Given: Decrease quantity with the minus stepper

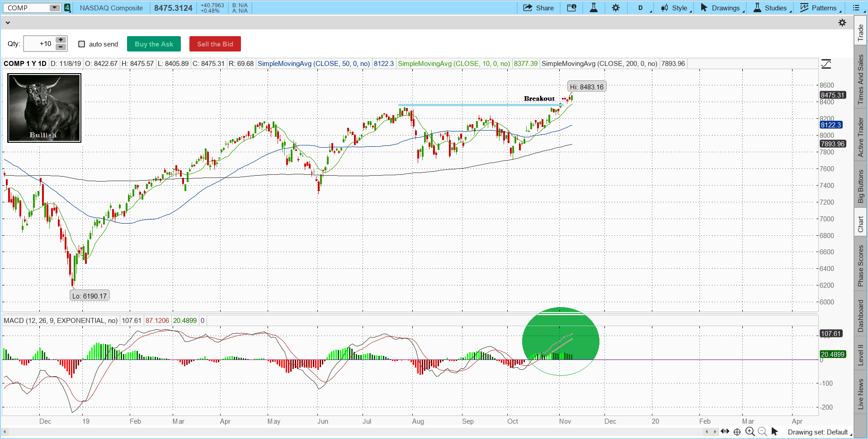Looking at the screenshot, I should click(61, 47).
